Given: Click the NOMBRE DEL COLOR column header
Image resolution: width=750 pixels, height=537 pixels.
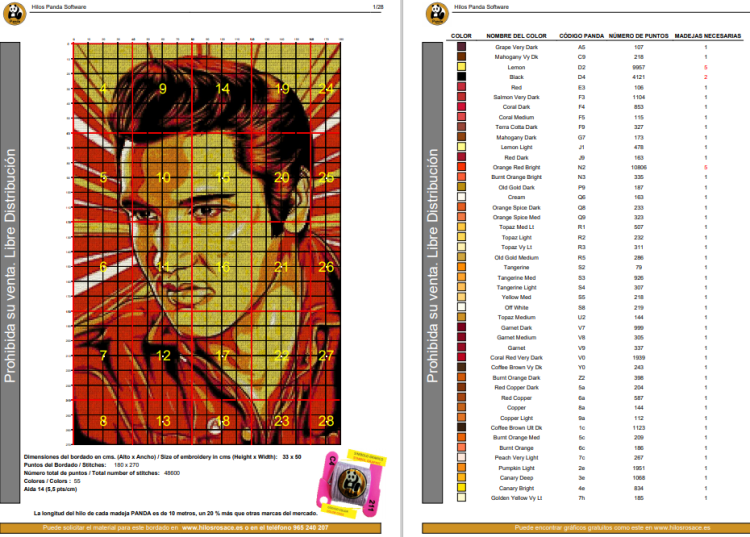Looking at the screenshot, I should coord(516,36).
